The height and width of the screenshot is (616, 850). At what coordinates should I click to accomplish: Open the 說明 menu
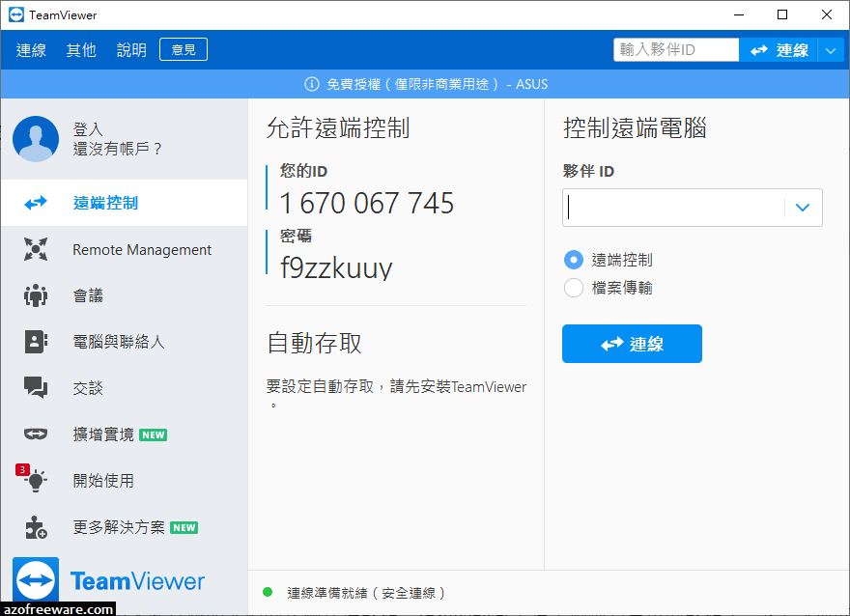coord(131,50)
